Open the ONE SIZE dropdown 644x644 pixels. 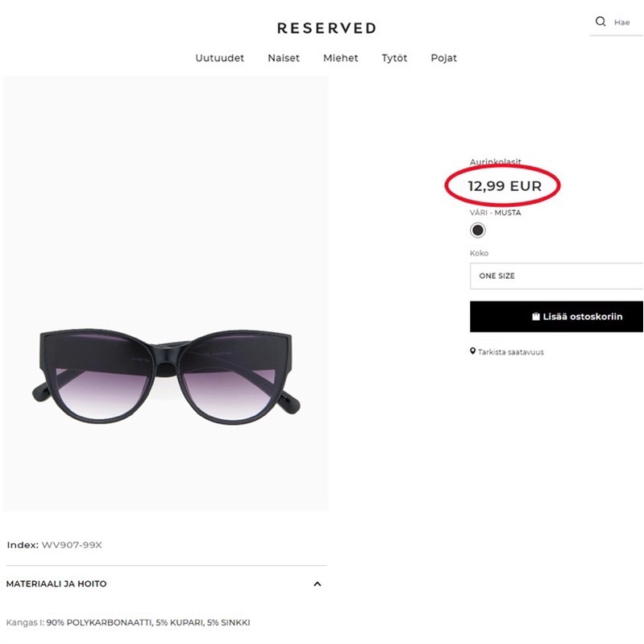click(556, 276)
